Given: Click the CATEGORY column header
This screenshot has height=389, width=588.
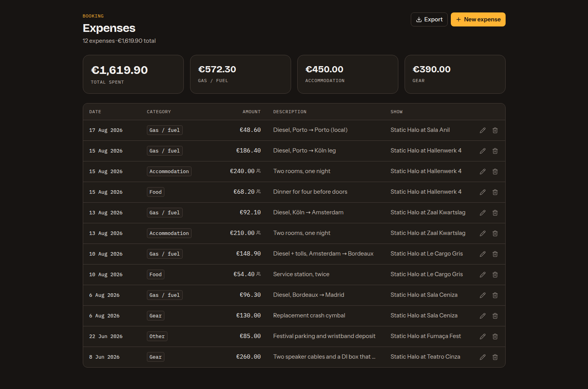Looking at the screenshot, I should pos(159,112).
